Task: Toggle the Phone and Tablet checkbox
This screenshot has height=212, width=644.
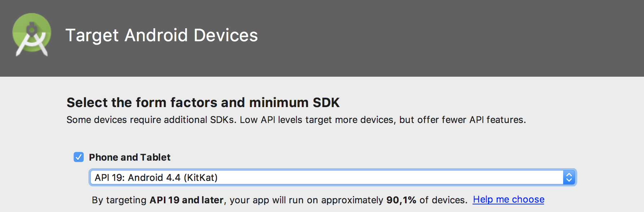Action: click(x=79, y=157)
